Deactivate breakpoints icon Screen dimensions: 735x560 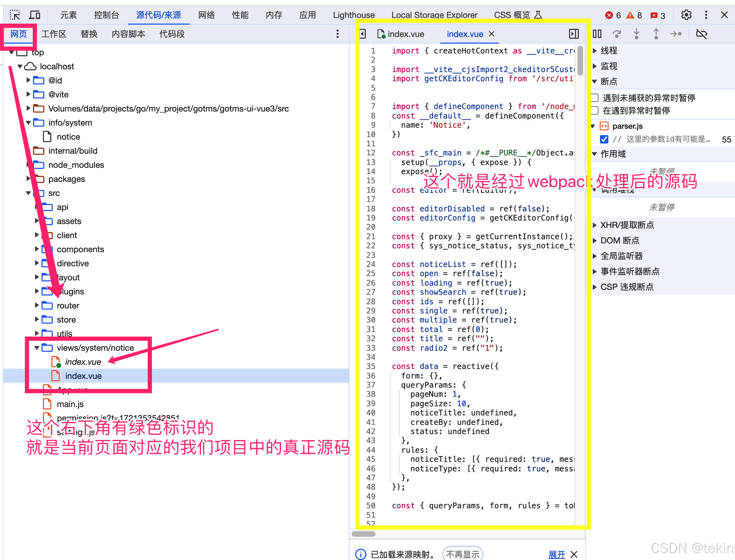point(702,34)
